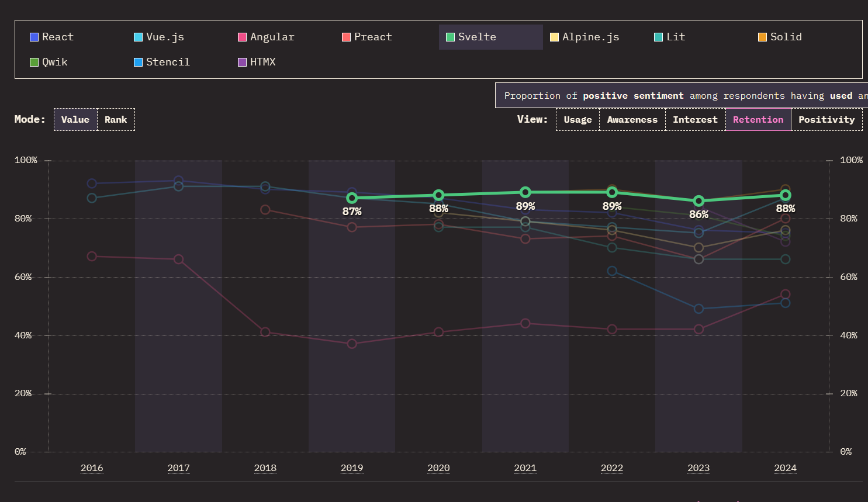Viewport: 868px width, 502px height.
Task: Click Svelte's 2021 data point (89%)
Action: tap(525, 192)
